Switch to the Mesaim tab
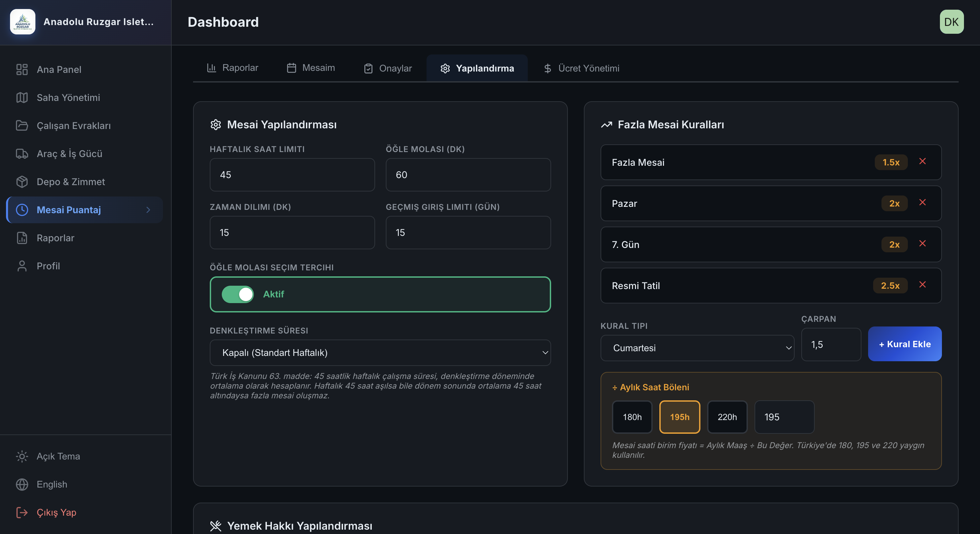This screenshot has width=980, height=534. [311, 68]
